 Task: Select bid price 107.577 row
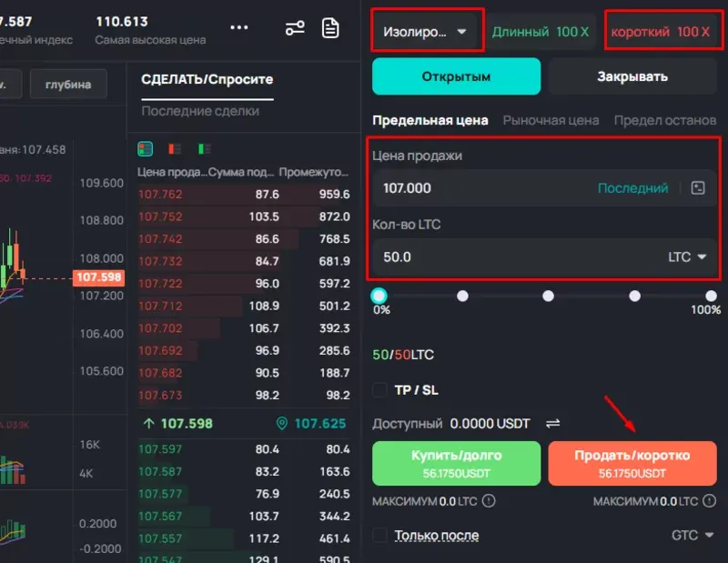pyautogui.click(x=244, y=493)
